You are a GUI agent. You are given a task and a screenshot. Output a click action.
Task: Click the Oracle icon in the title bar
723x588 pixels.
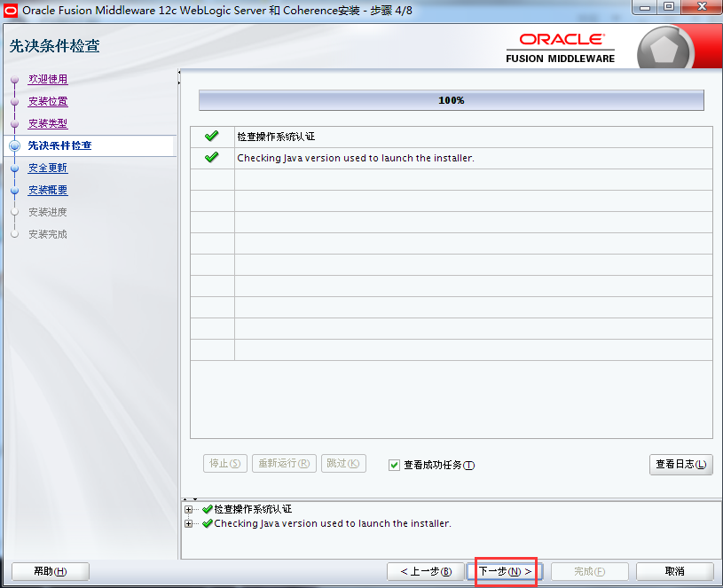[10, 11]
